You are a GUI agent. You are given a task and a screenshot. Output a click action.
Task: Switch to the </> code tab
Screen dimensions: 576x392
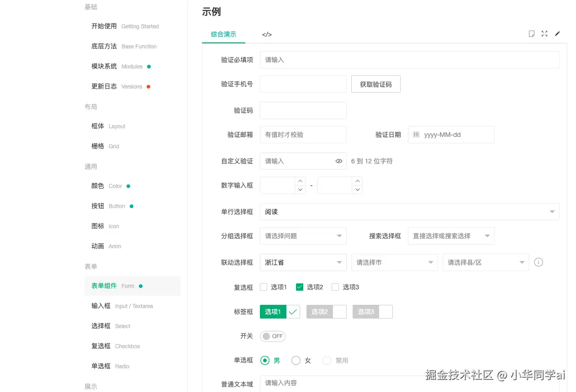[267, 34]
